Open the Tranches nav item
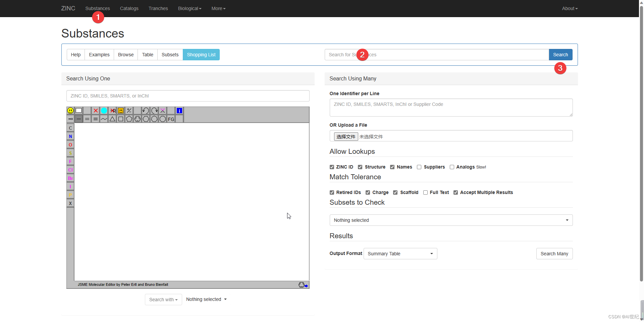 tap(158, 8)
